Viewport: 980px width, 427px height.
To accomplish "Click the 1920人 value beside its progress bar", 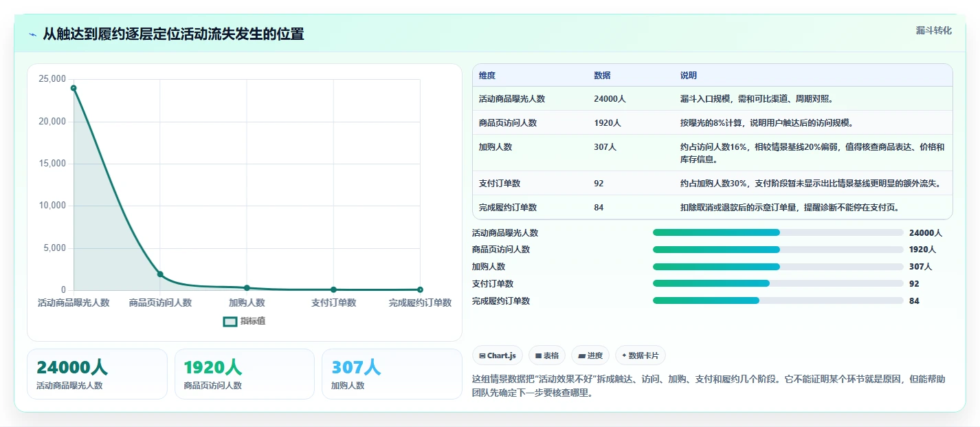I will [x=922, y=250].
